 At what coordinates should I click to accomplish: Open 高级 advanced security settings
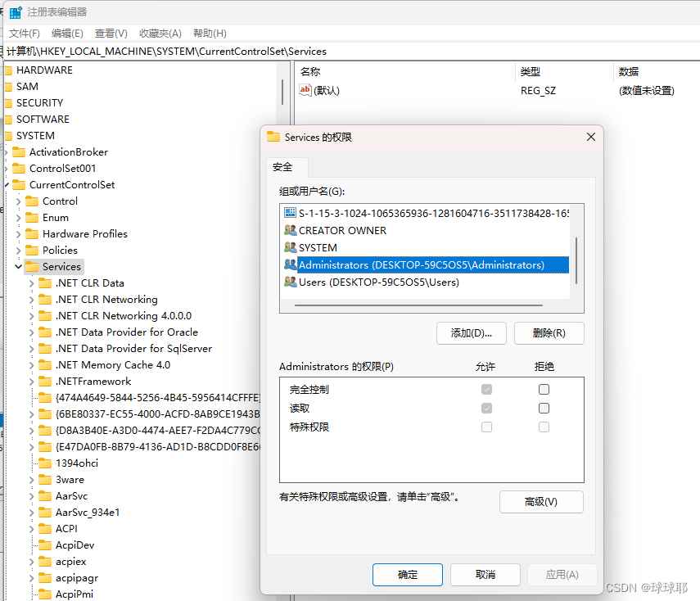click(x=542, y=501)
